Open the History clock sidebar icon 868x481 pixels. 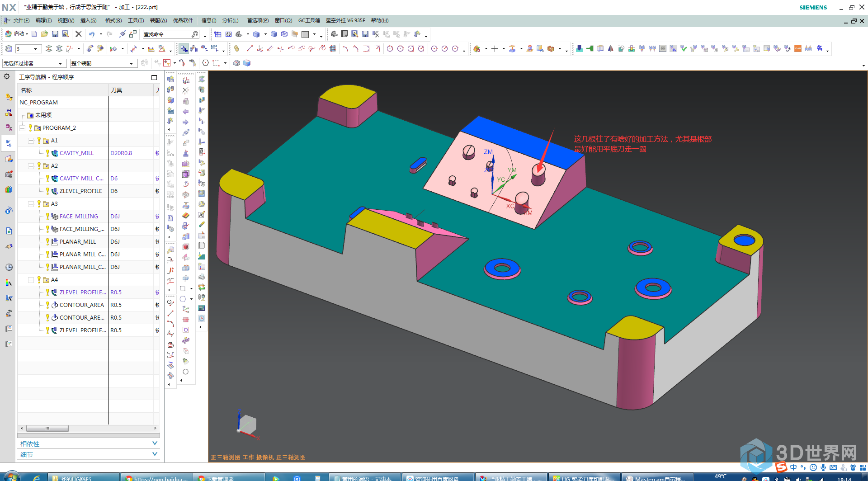[9, 267]
